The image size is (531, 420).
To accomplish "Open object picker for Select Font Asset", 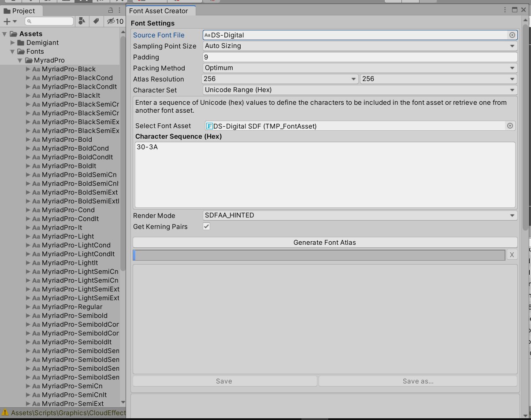I will point(510,126).
